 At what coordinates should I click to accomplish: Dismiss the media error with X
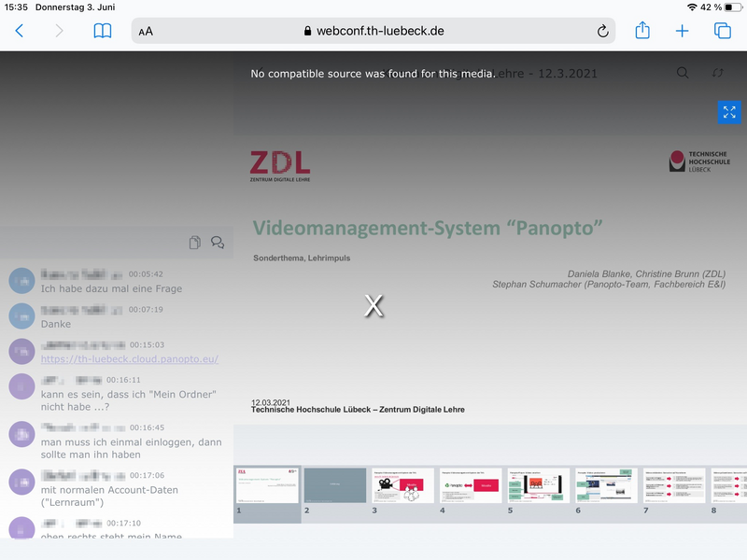click(x=373, y=305)
